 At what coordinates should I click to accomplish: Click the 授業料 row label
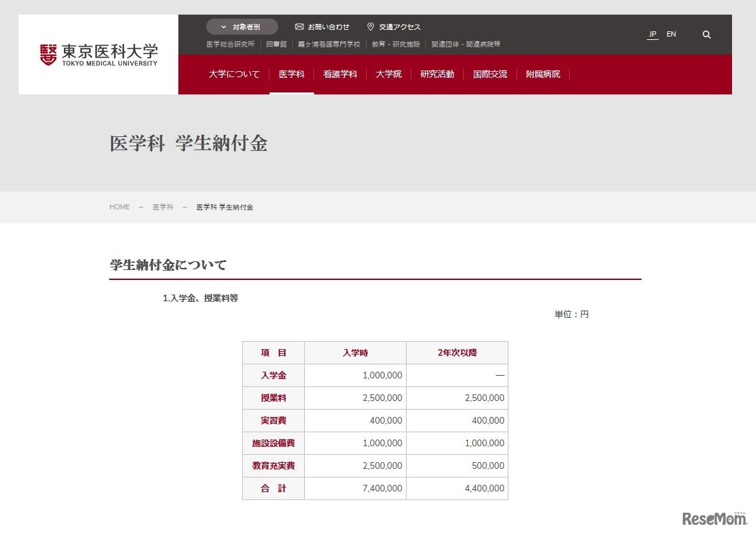(274, 398)
